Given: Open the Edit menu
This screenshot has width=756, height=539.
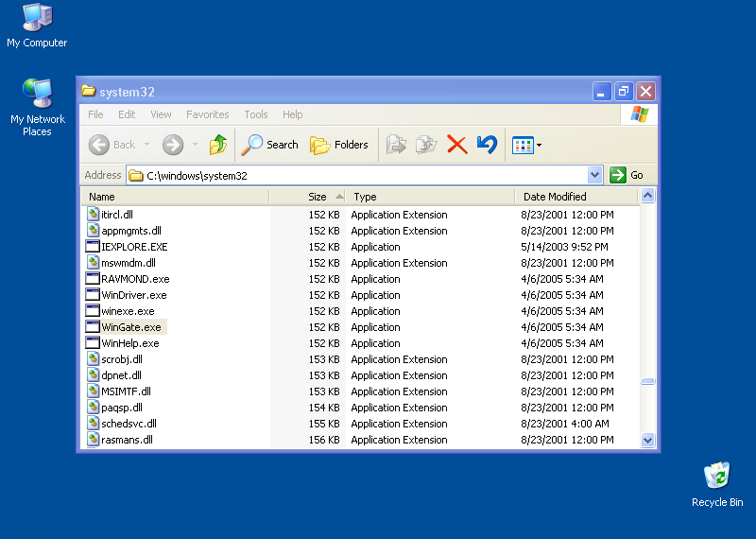Looking at the screenshot, I should [x=127, y=114].
